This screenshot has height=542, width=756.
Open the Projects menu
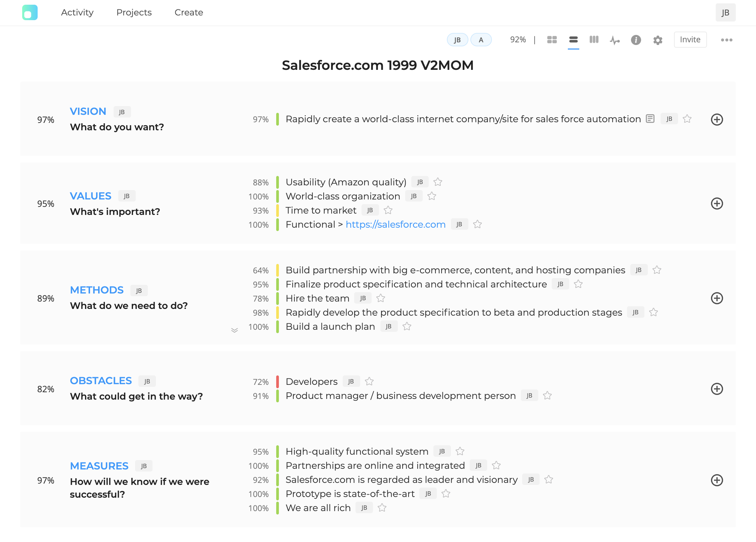[x=134, y=12]
